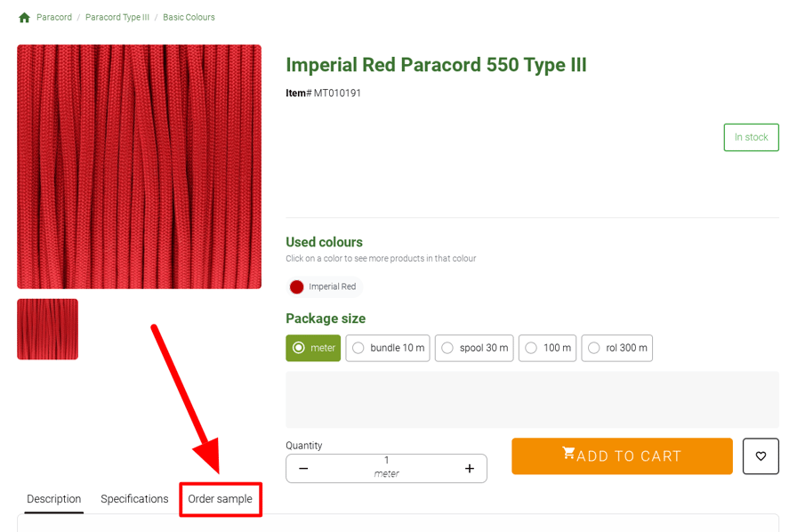This screenshot has width=797, height=532.
Task: Increase quantity with plus button
Action: click(x=470, y=469)
